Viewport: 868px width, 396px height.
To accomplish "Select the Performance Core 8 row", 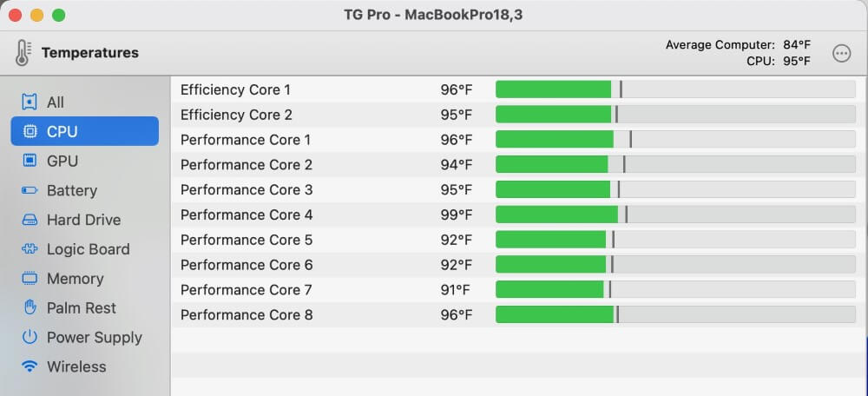I will coord(516,314).
